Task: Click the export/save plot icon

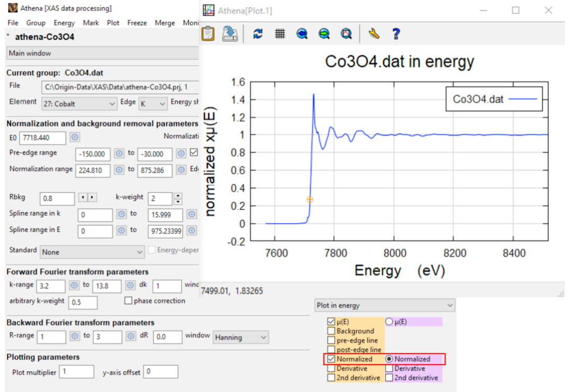Action: (x=230, y=34)
